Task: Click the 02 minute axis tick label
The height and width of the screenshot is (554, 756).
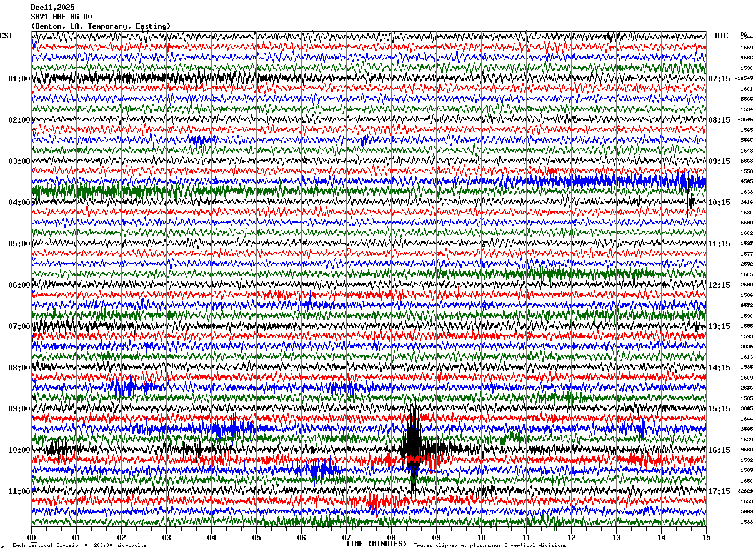Action: (x=121, y=537)
